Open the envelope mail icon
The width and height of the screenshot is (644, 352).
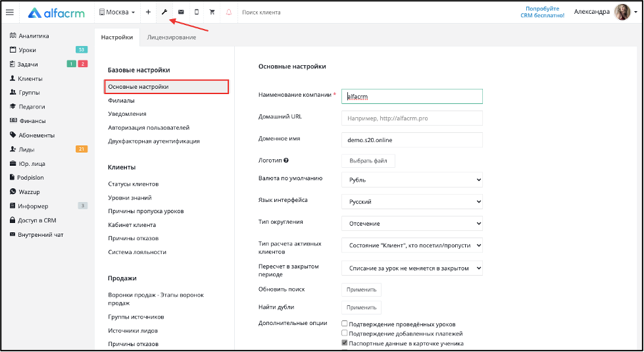pyautogui.click(x=181, y=12)
